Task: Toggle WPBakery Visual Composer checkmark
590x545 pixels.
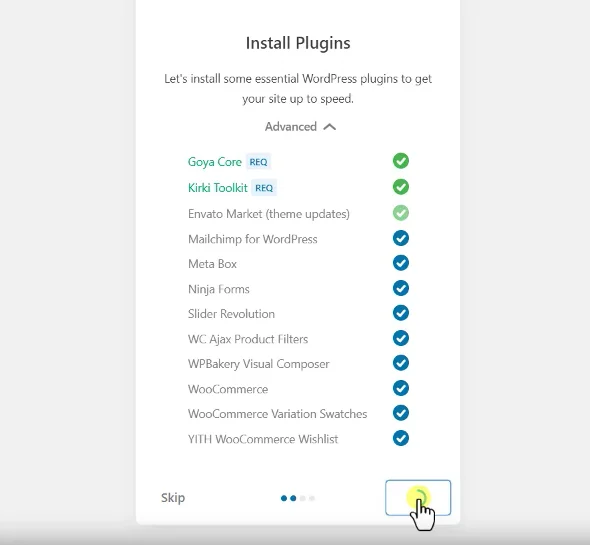Action: 401,363
